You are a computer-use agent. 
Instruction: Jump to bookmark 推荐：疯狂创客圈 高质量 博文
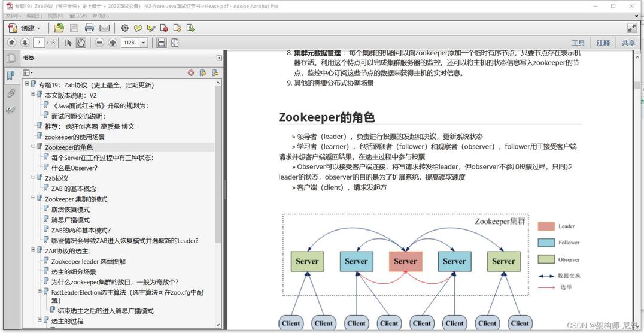coord(90,126)
